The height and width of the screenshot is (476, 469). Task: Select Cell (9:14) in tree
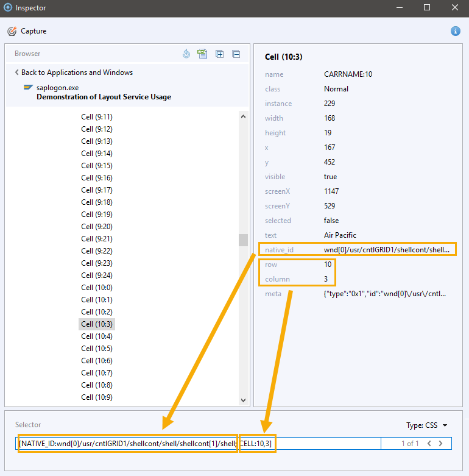click(x=97, y=154)
